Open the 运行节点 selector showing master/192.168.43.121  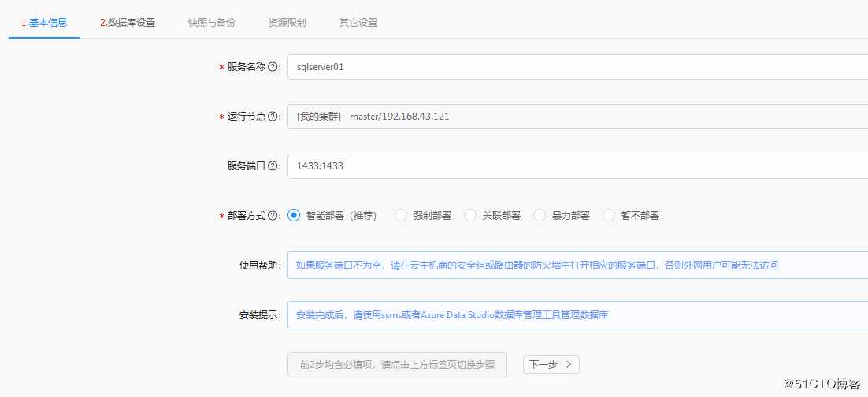coord(577,117)
